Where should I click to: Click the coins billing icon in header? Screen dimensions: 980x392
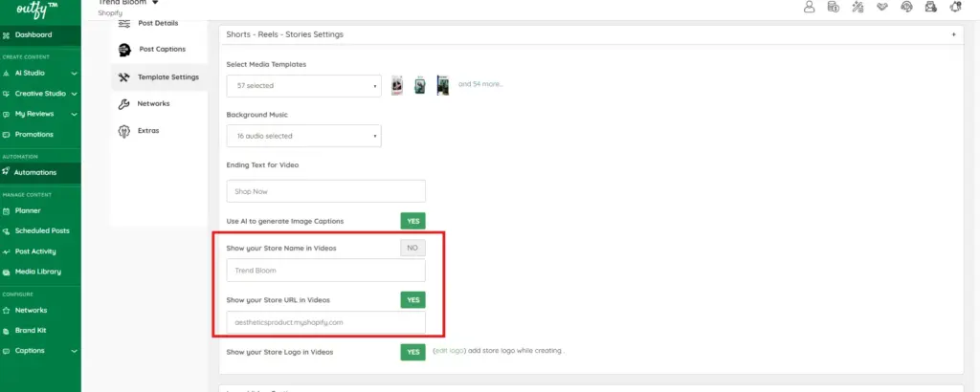click(x=834, y=7)
